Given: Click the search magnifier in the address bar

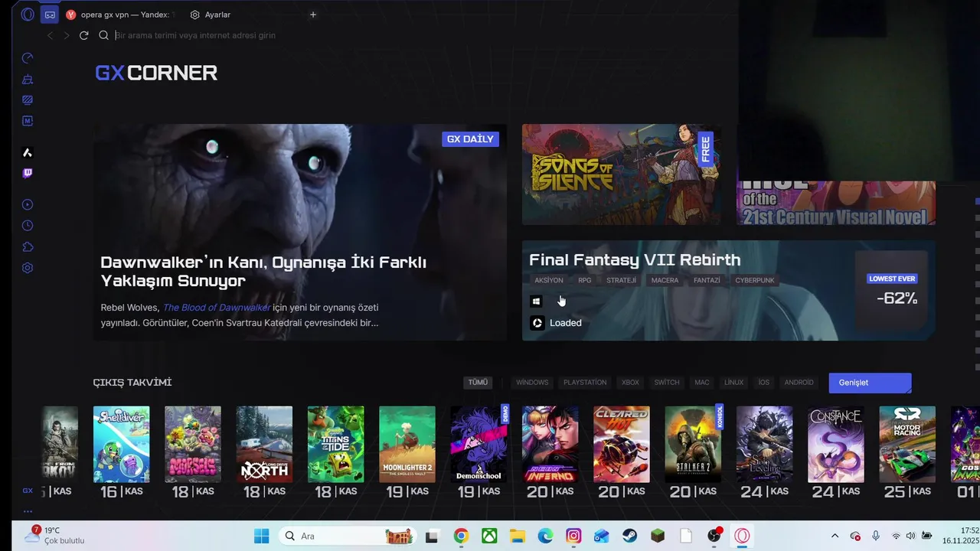Looking at the screenshot, I should coord(103,35).
